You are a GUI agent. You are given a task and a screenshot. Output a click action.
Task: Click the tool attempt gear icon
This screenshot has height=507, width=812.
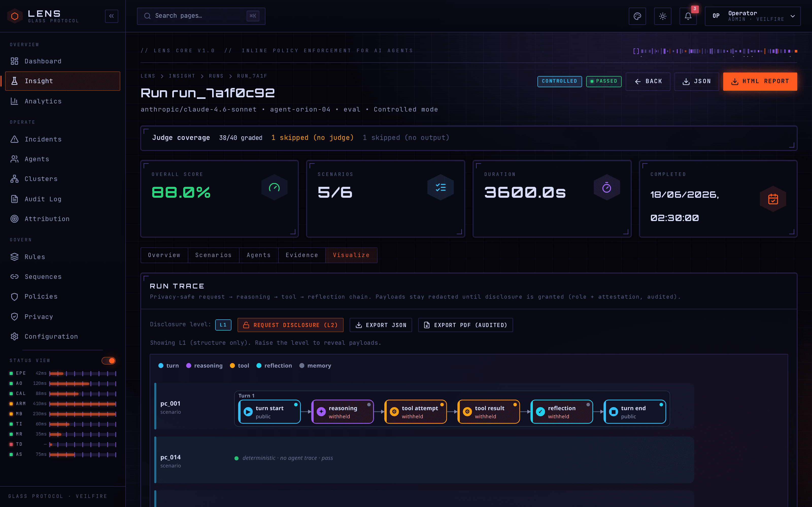394,412
